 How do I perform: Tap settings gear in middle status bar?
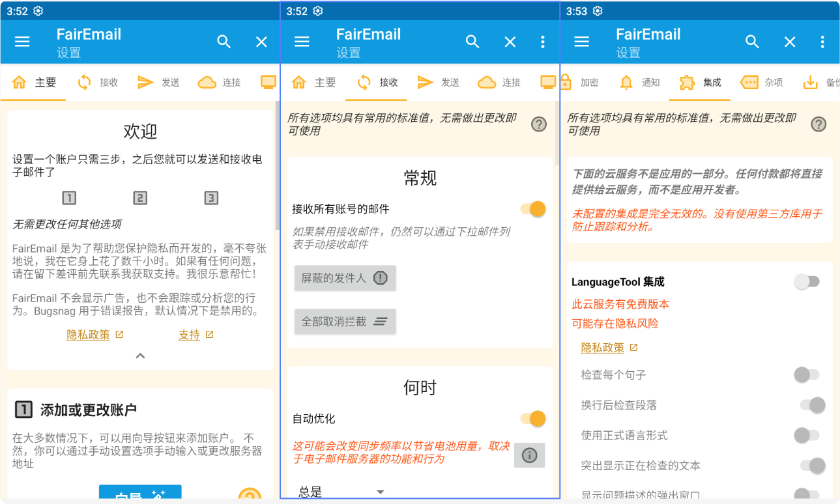coord(318,11)
